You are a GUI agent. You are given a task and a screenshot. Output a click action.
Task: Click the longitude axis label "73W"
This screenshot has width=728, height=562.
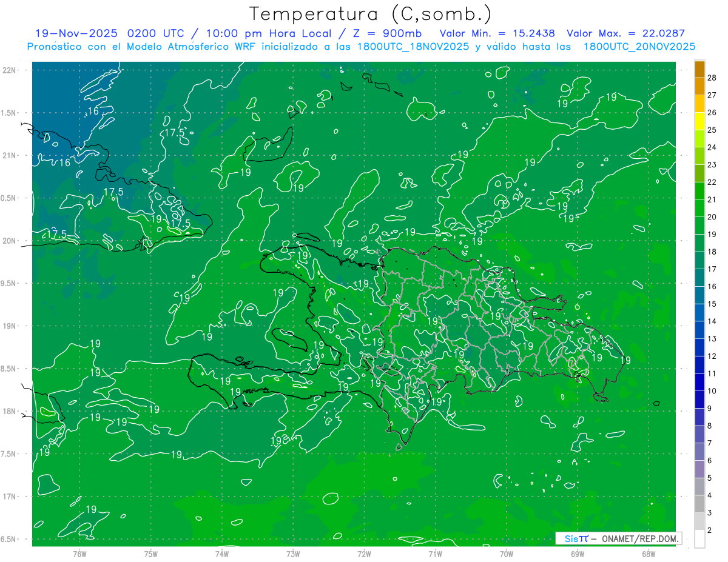coord(293,554)
